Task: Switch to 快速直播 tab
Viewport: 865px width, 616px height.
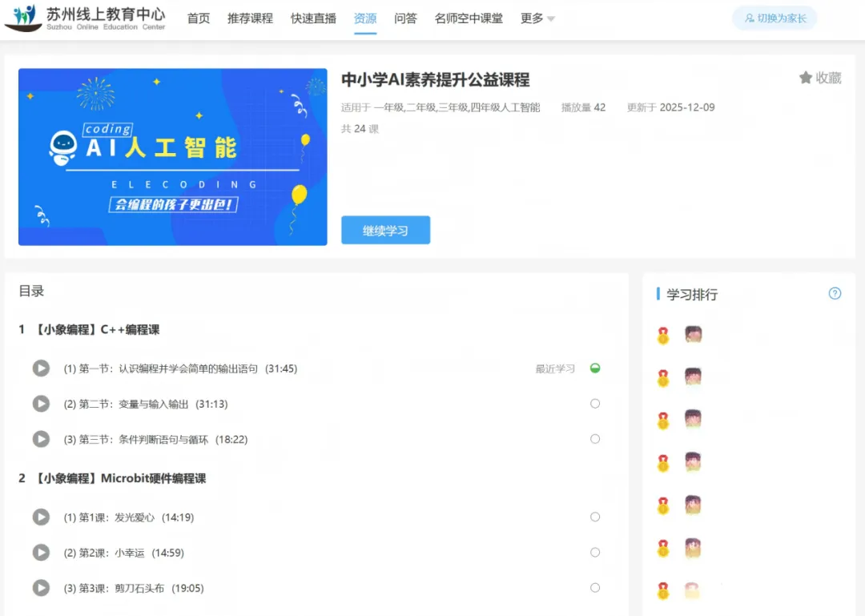Action: (313, 18)
